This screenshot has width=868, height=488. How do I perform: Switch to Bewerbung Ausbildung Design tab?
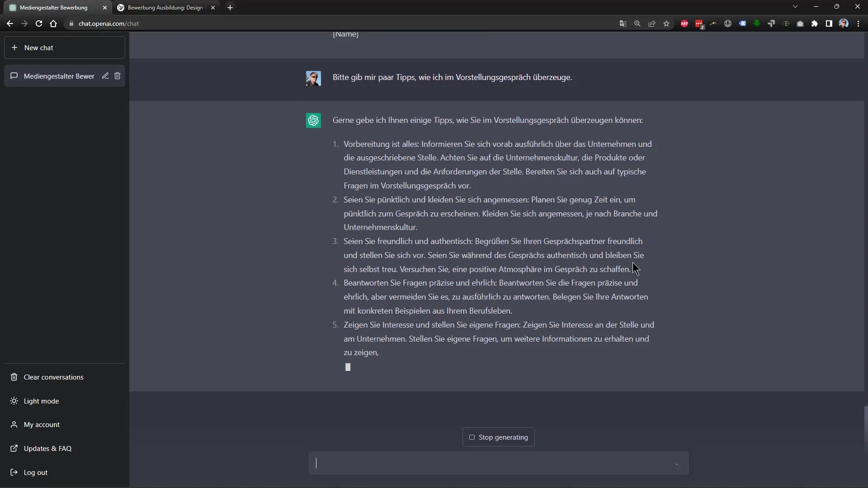[168, 7]
